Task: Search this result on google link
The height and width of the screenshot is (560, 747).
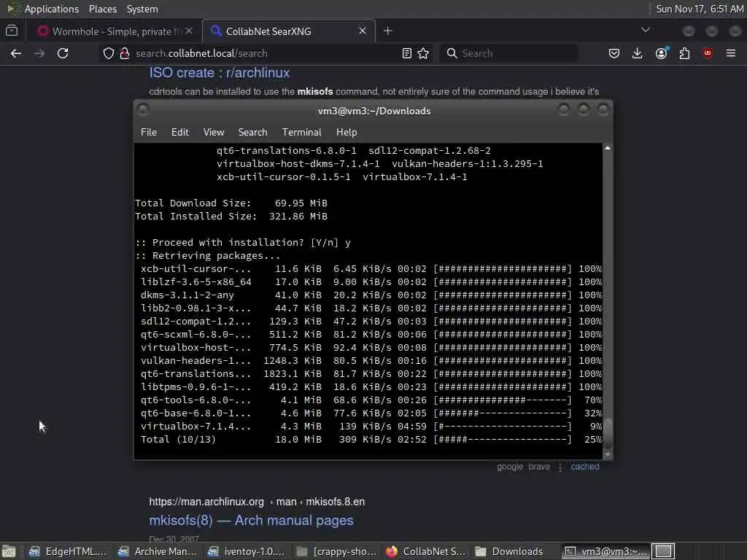Action: [x=510, y=467]
